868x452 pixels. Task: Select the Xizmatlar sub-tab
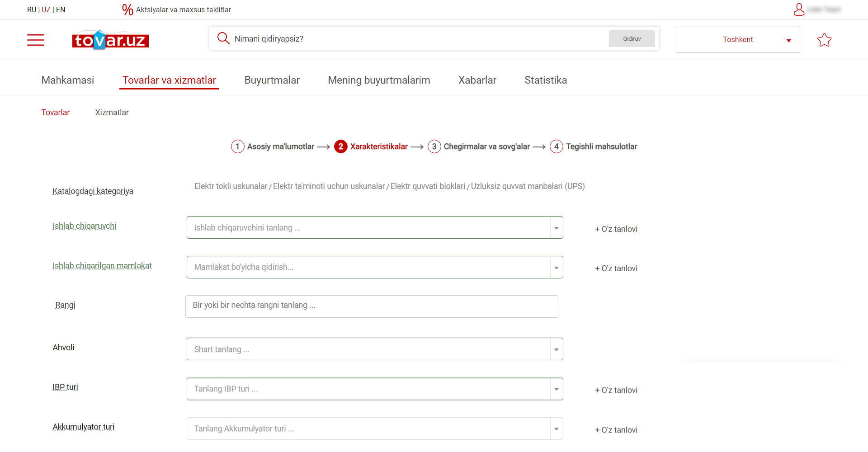pos(112,113)
